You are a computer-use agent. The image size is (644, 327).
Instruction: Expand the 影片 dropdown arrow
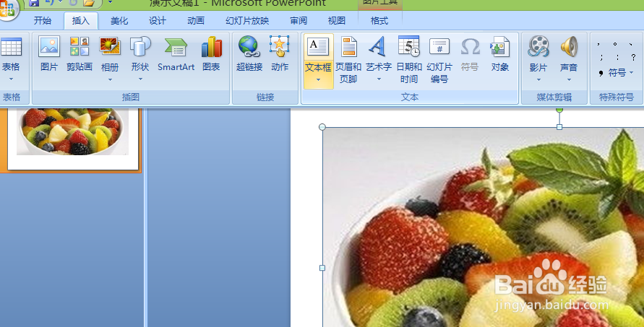538,79
